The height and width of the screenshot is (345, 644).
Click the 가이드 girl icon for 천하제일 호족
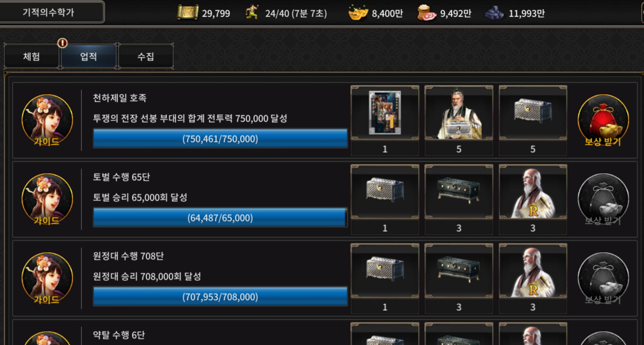47,121
